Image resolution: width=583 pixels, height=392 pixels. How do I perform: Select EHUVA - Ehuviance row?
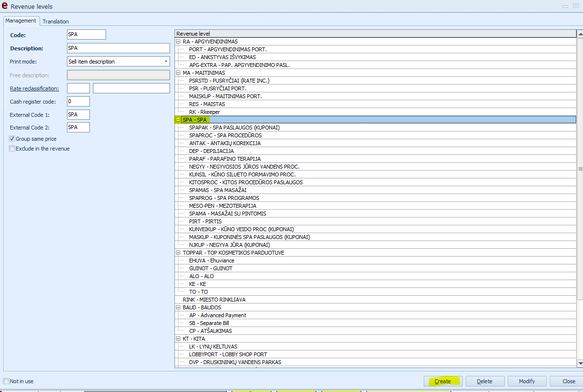coord(375,261)
